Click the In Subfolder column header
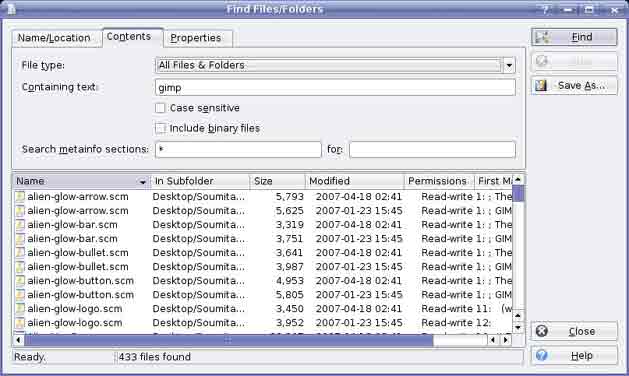The width and height of the screenshot is (629, 376). [200, 181]
